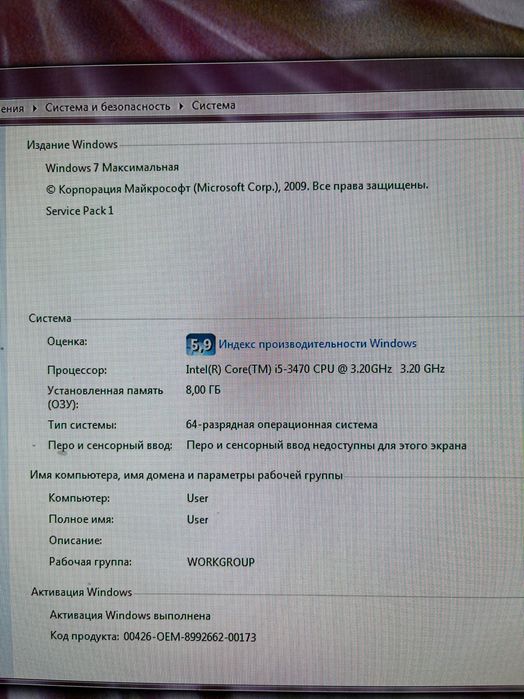Click 'Windows 7 Максимальная' edition text
The width and height of the screenshot is (524, 699).
(112, 168)
